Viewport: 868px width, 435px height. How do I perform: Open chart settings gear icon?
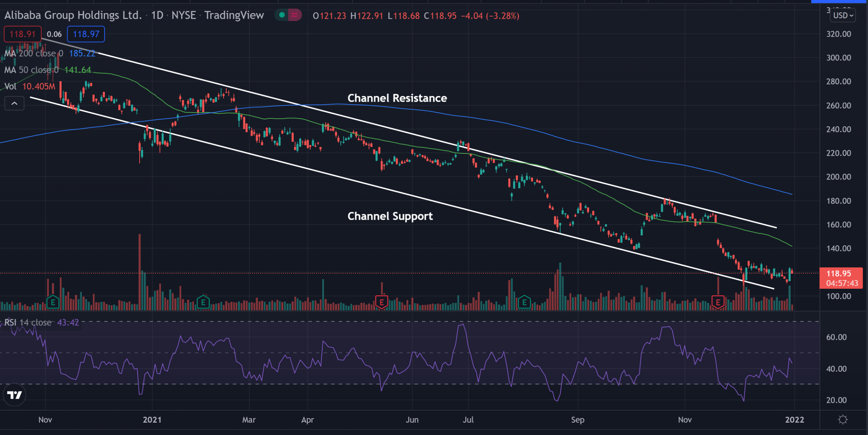coord(843,419)
